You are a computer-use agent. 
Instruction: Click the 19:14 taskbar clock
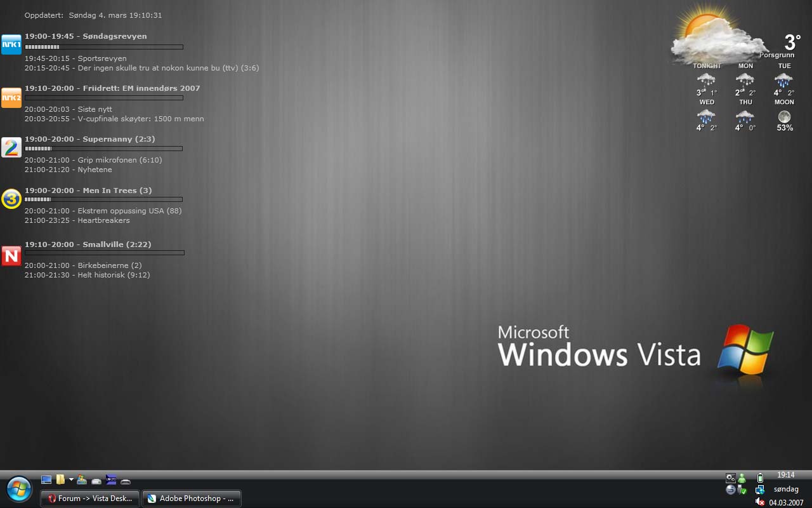(786, 475)
